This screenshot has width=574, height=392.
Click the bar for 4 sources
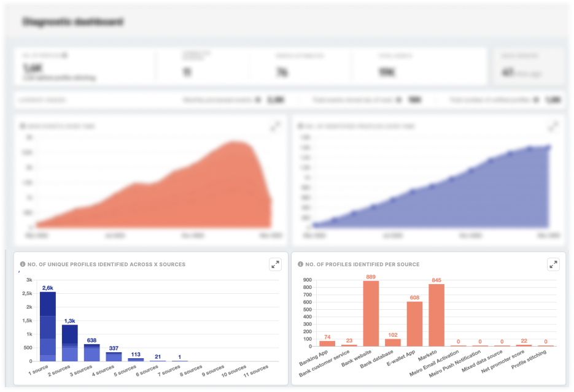(114, 356)
